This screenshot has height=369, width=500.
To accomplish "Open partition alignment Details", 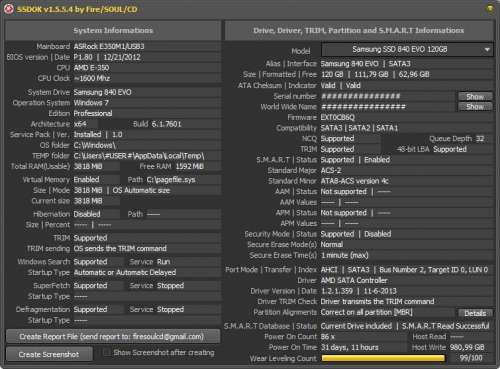I will (475, 313).
